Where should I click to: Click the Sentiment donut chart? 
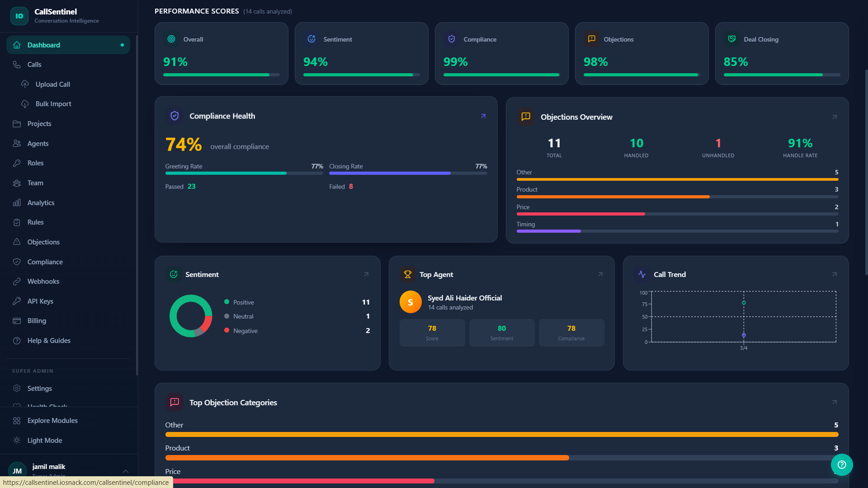point(191,316)
